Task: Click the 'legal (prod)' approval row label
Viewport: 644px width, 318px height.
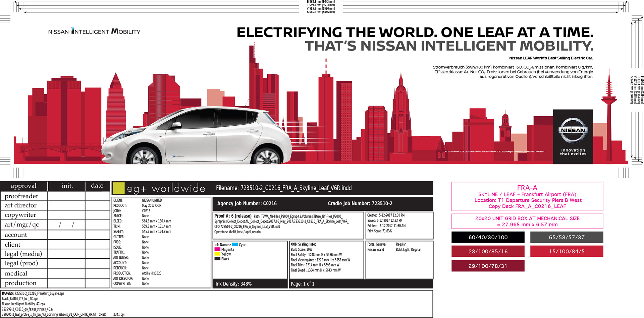Action: click(21, 263)
